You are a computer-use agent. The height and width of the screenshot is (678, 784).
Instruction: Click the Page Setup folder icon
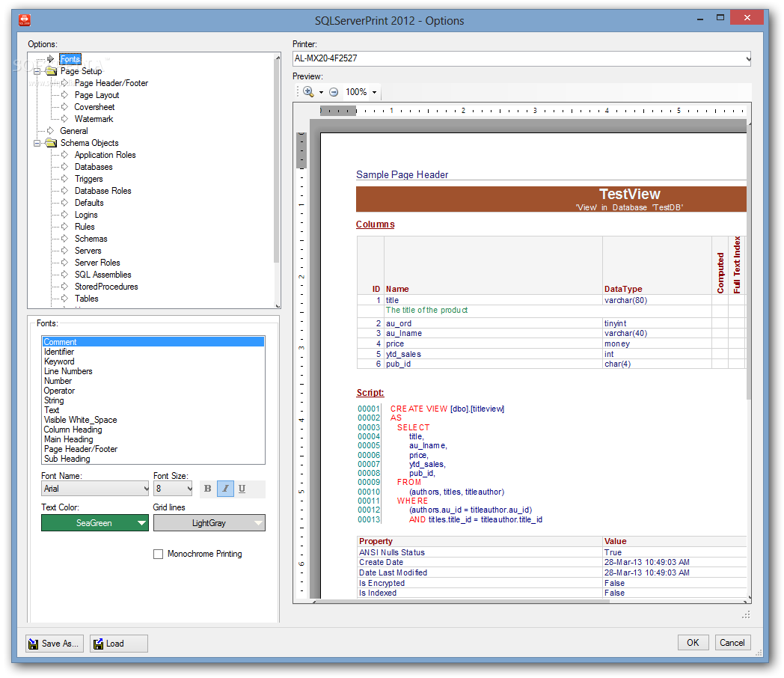[51, 71]
